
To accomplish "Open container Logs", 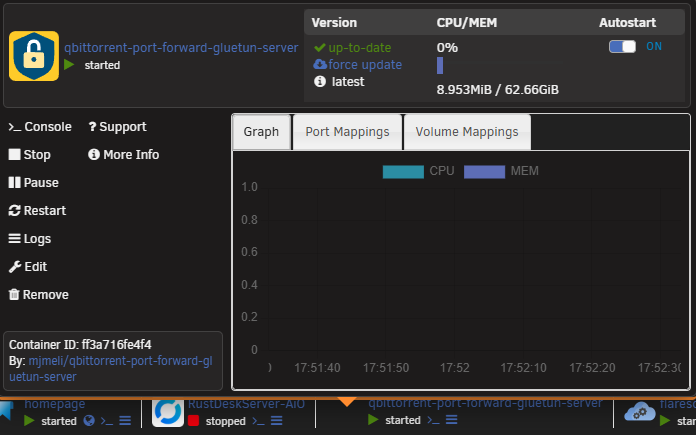I will [x=30, y=239].
